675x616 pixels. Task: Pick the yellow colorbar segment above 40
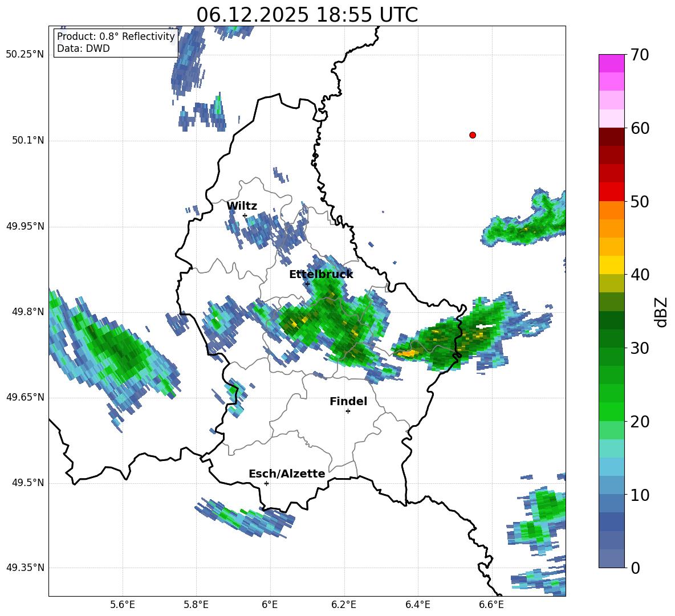[611, 265]
